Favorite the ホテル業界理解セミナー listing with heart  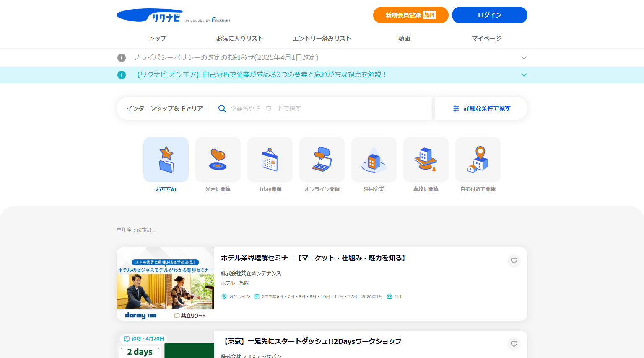pyautogui.click(x=514, y=261)
